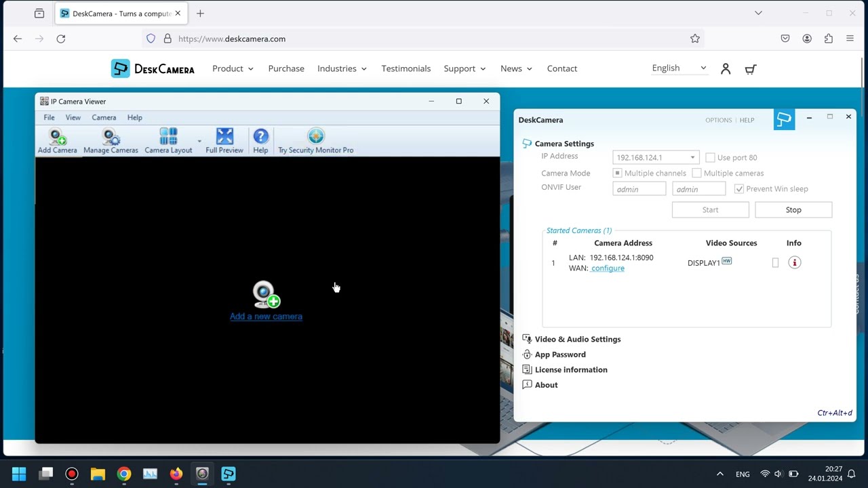Click HELP in DeskCamera window header
Screen dimensions: 868x488
click(747, 120)
